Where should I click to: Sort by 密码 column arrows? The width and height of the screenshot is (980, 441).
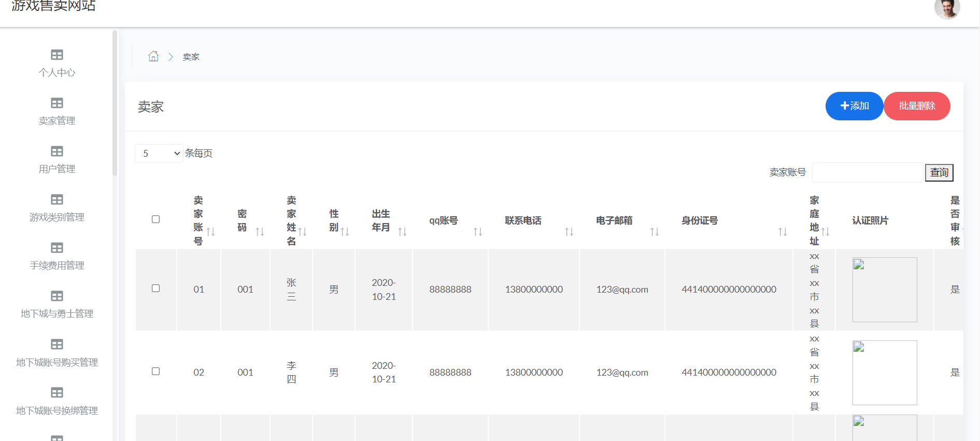tap(260, 231)
